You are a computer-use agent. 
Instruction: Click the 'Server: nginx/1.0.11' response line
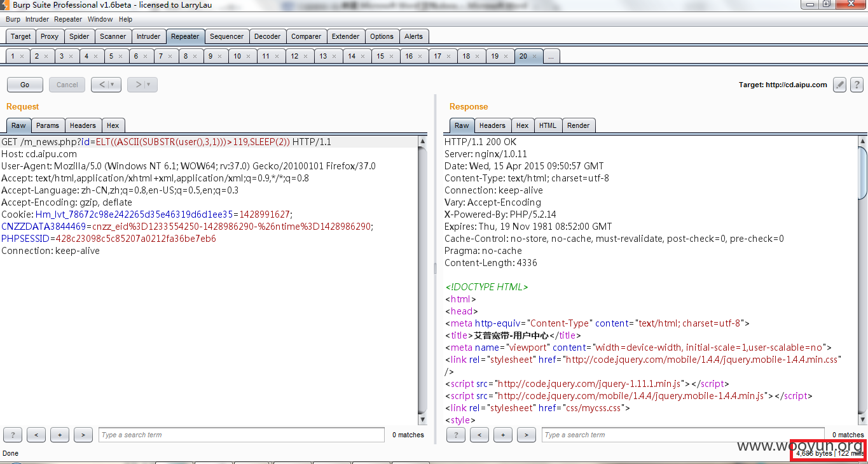click(486, 154)
